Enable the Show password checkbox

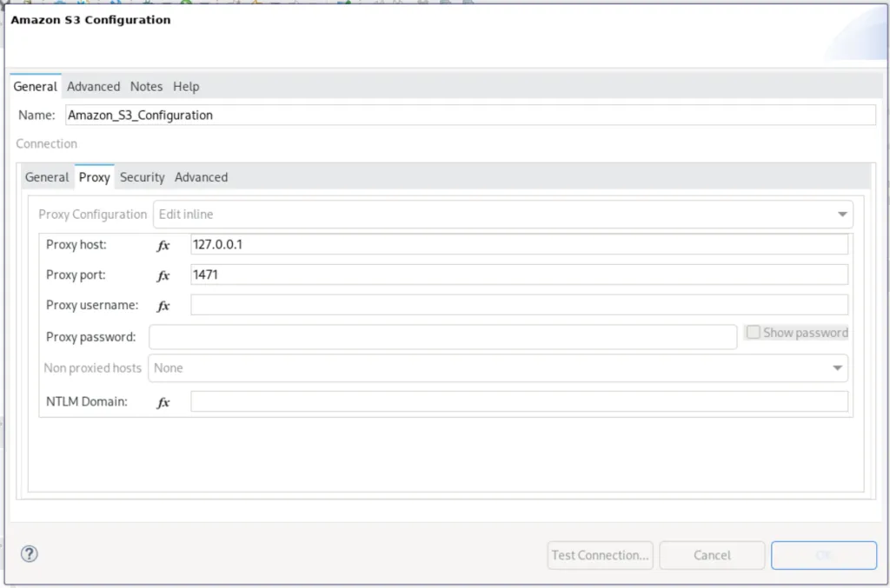754,333
